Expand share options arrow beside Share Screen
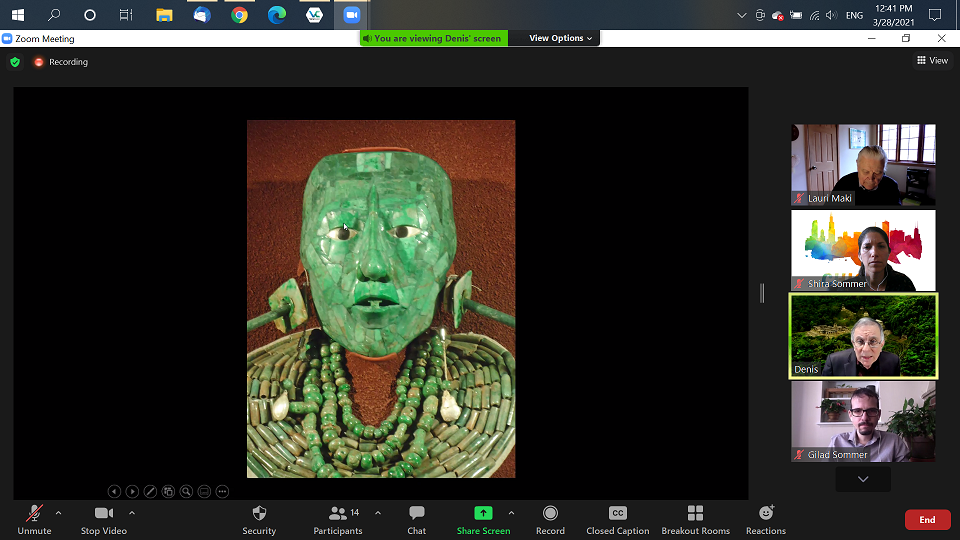Image resolution: width=960 pixels, height=540 pixels. point(511,513)
